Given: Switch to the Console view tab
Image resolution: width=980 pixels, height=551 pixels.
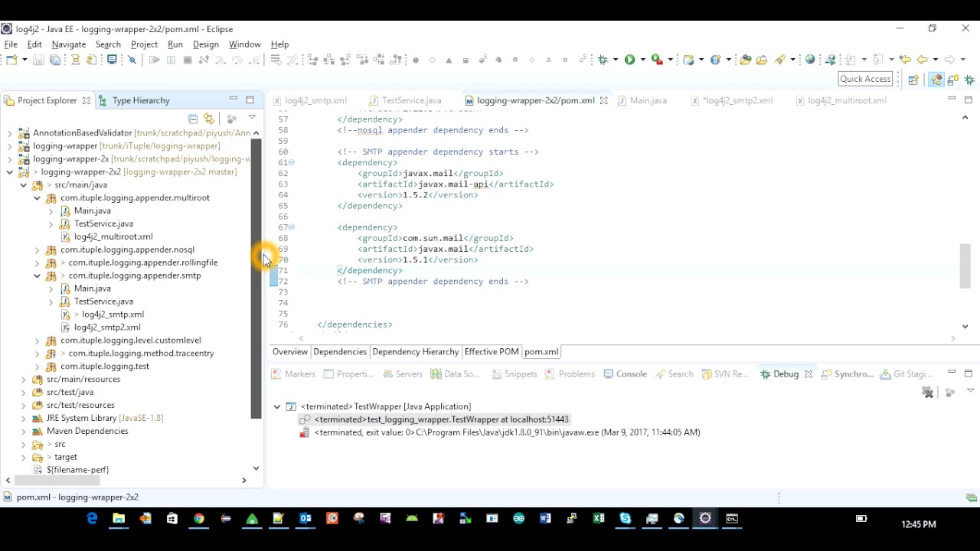Looking at the screenshot, I should click(626, 374).
